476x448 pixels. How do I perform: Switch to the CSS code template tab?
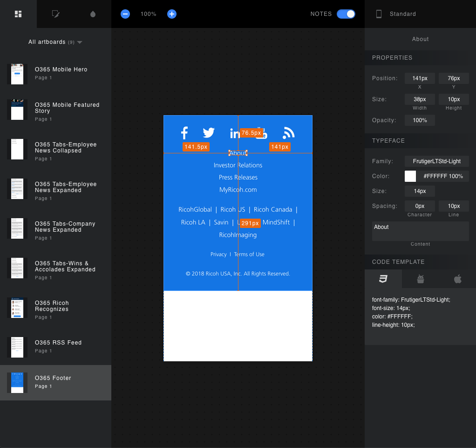coord(383,279)
